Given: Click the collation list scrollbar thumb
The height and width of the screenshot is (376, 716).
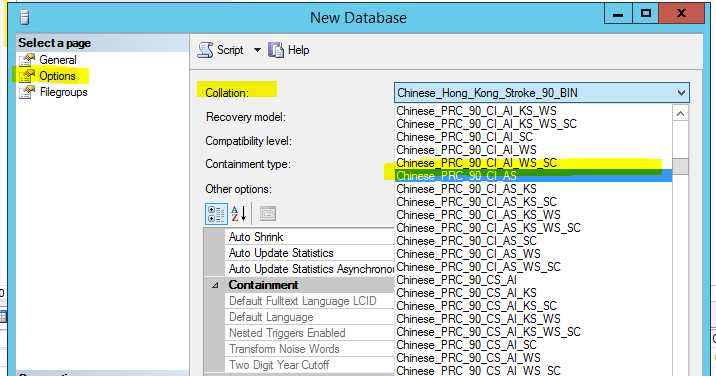Looking at the screenshot, I should click(x=680, y=166).
